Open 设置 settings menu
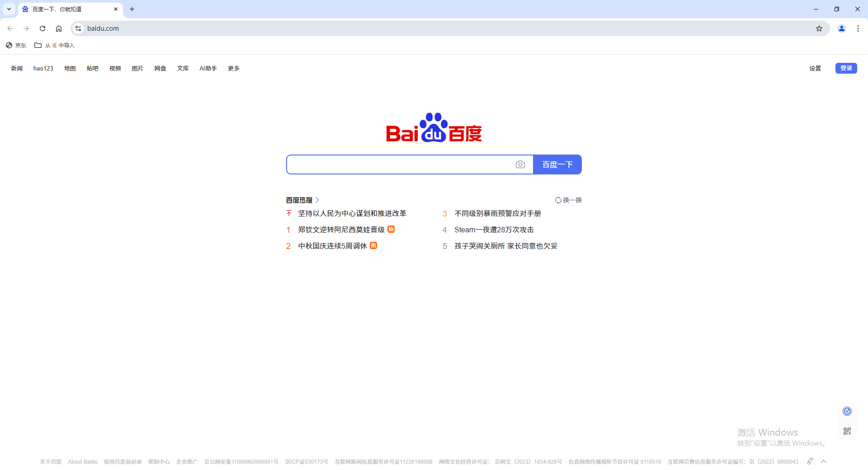 tap(815, 68)
